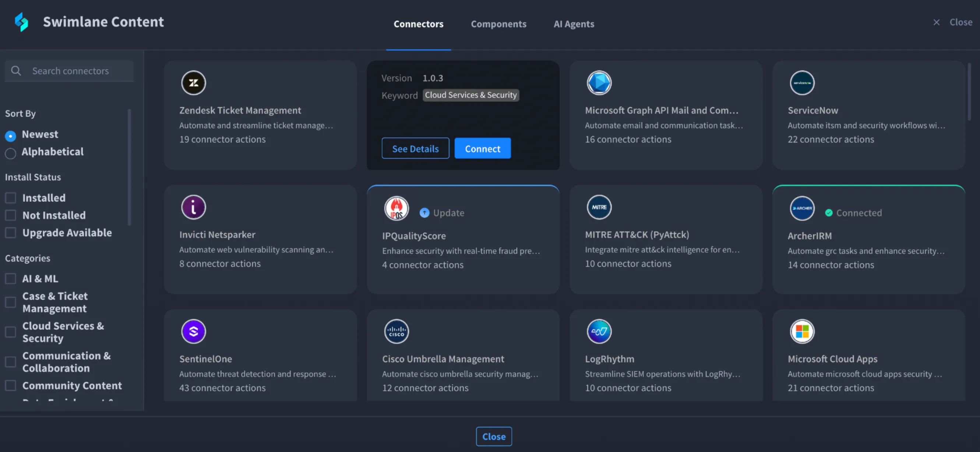Check the Installed filter

(x=10, y=198)
